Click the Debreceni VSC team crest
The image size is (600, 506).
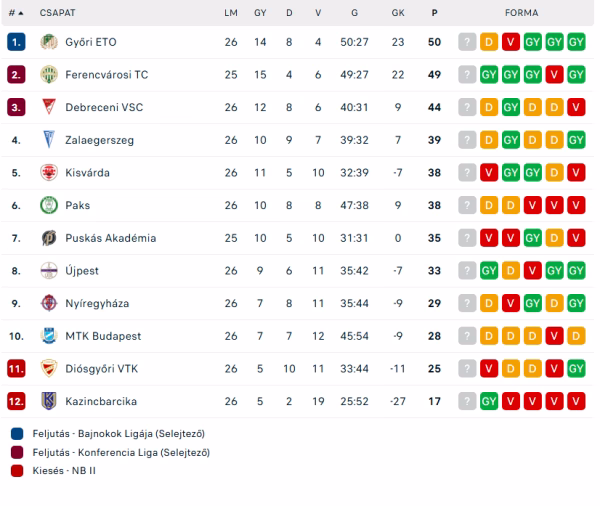(x=49, y=107)
